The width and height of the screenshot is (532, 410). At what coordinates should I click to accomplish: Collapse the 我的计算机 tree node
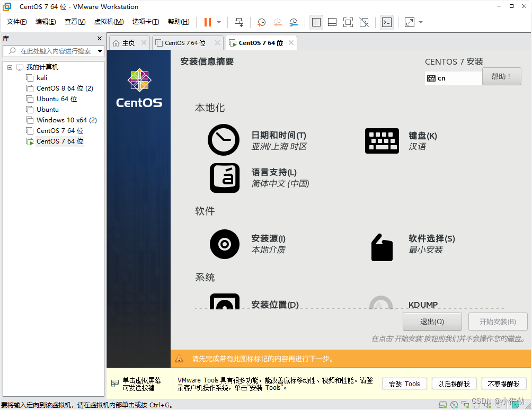10,67
